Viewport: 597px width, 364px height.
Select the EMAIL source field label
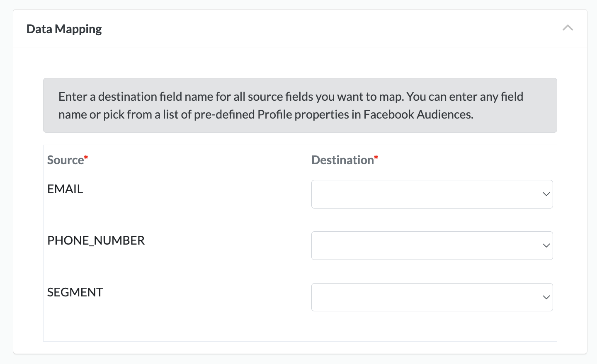(65, 189)
